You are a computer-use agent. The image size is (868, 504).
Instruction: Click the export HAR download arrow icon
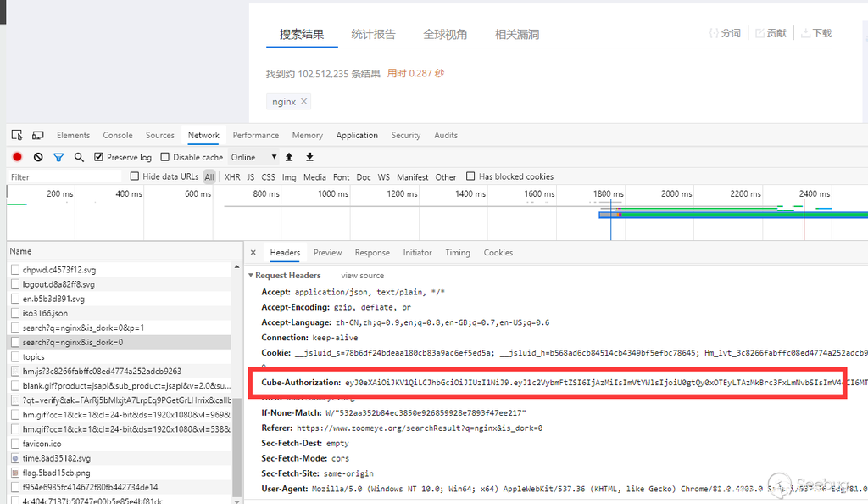(309, 157)
